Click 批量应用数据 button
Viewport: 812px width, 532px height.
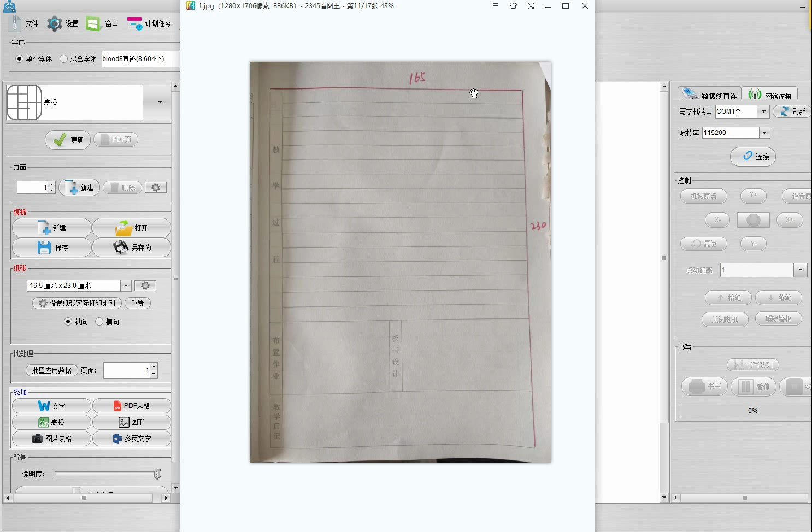51,370
